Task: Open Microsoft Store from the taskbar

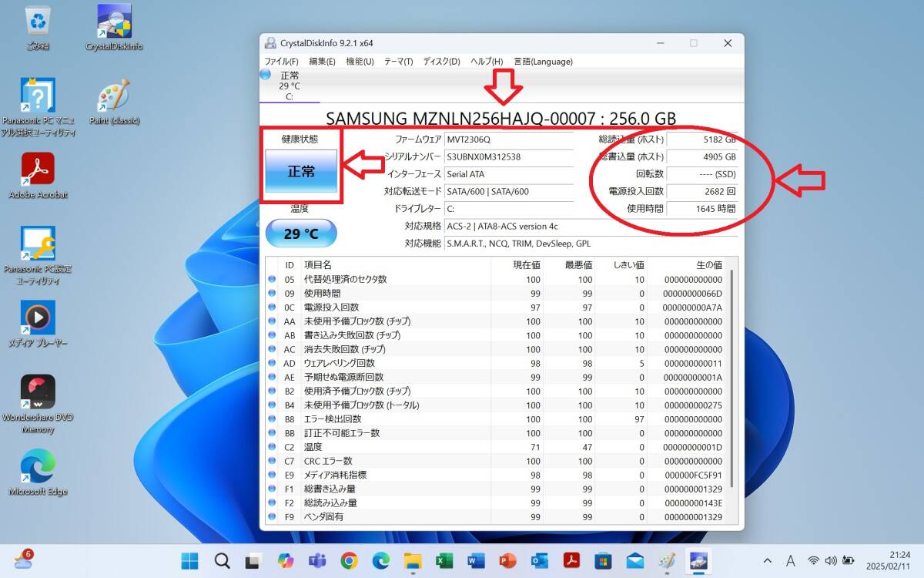Action: click(x=603, y=560)
